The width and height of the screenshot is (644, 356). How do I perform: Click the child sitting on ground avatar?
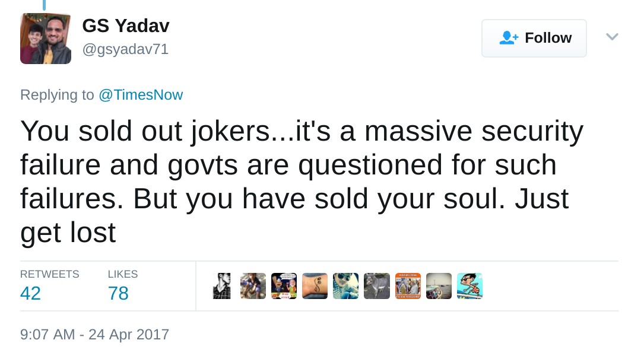pos(253,286)
